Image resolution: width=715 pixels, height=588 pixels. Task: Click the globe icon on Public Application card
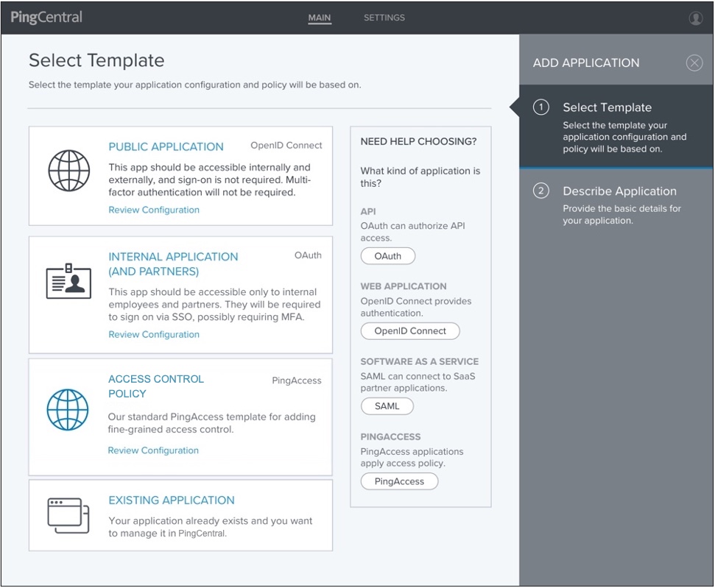(x=68, y=171)
